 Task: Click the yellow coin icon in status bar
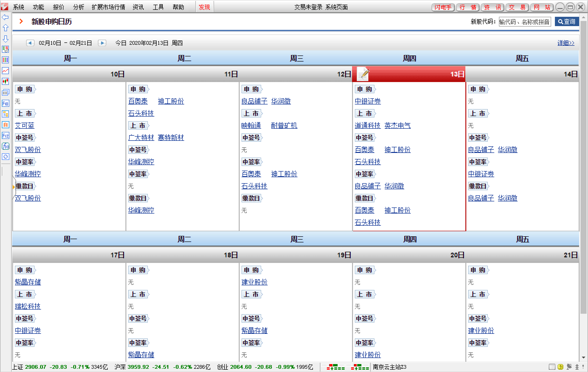[x=560, y=367]
